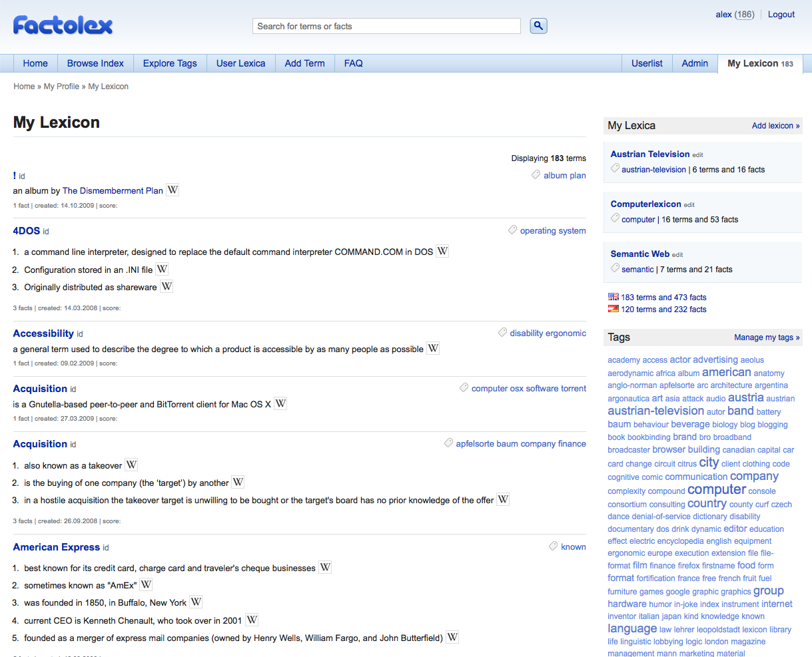
Task: Click the 'known' tag on American Express
Action: coord(574,547)
